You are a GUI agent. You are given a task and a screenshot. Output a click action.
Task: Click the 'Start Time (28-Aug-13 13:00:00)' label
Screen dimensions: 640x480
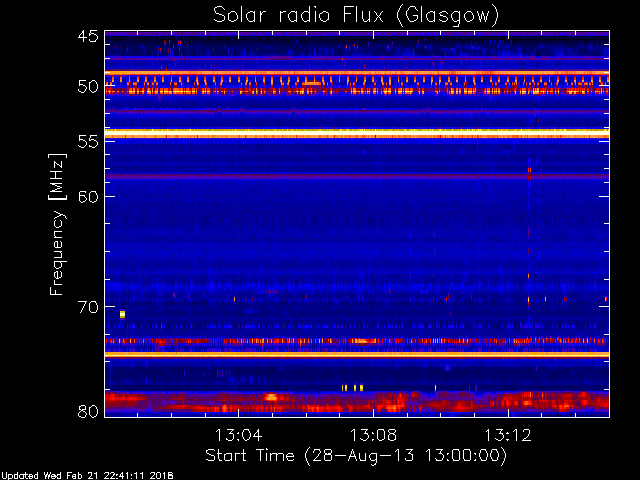point(356,456)
